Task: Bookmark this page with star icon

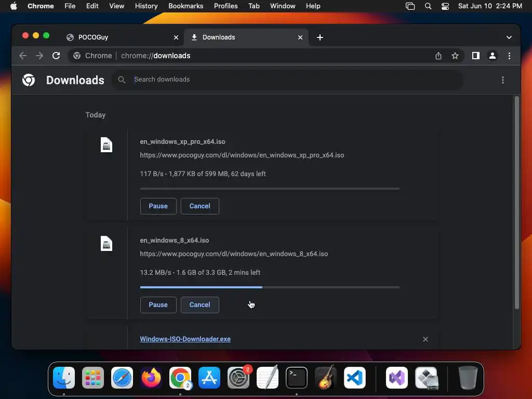Action: tap(455, 56)
